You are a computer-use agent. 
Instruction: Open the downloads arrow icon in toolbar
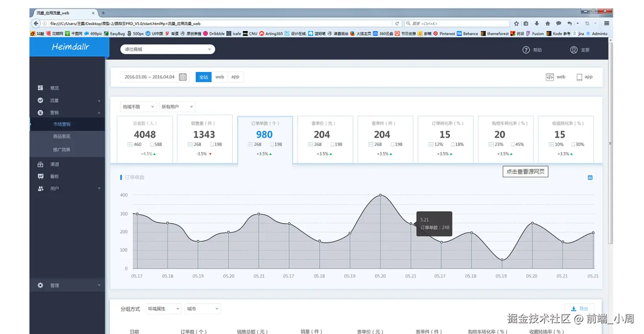[x=537, y=23]
